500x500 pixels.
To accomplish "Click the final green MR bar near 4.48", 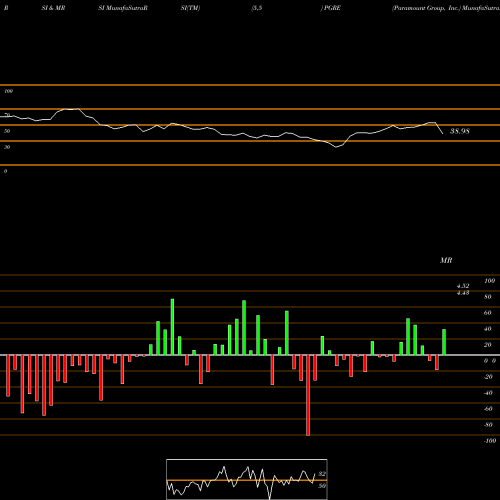I will (444, 342).
